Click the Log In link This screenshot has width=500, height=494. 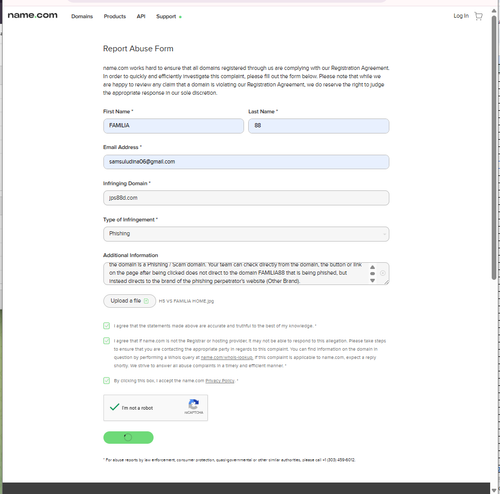point(461,16)
